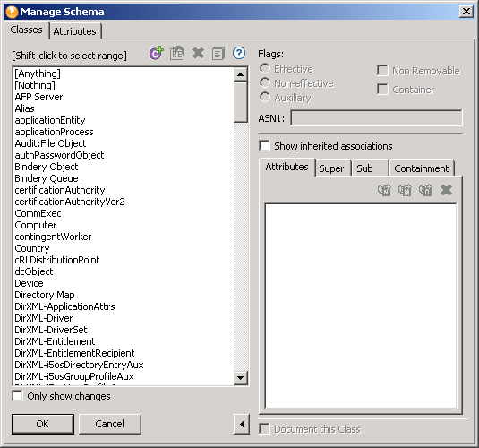Check Document this Class
This screenshot has width=479, height=448.
tap(264, 428)
